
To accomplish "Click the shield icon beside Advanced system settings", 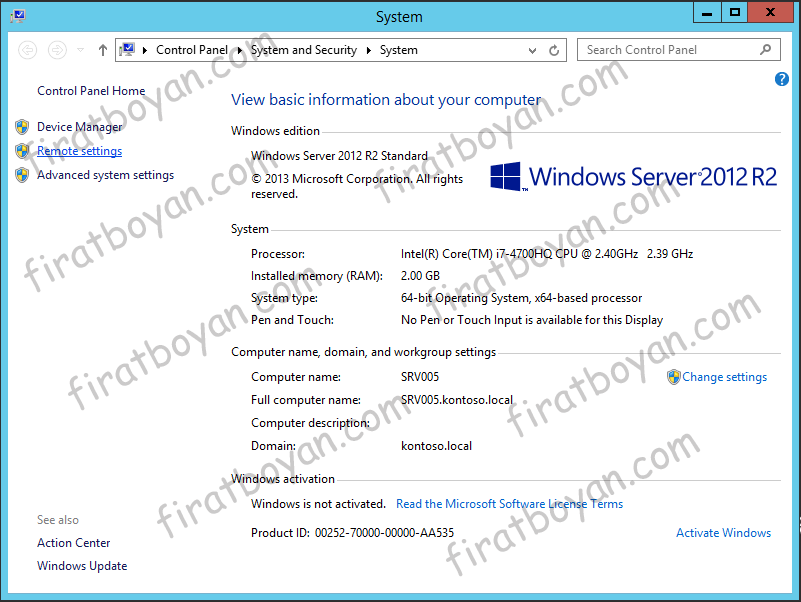I will tap(22, 175).
